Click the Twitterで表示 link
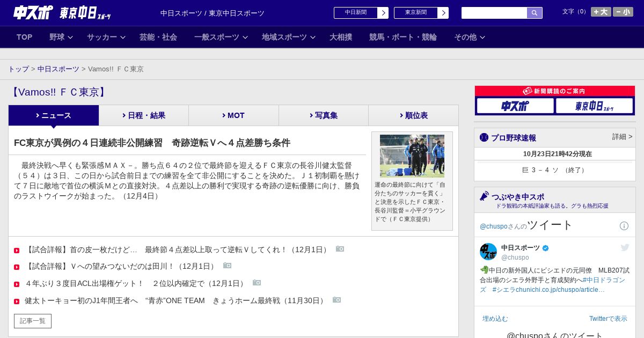This screenshot has width=644, height=338. pyautogui.click(x=608, y=319)
